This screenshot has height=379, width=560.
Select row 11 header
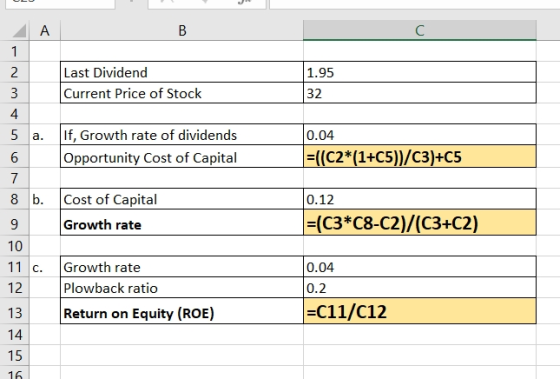14,267
